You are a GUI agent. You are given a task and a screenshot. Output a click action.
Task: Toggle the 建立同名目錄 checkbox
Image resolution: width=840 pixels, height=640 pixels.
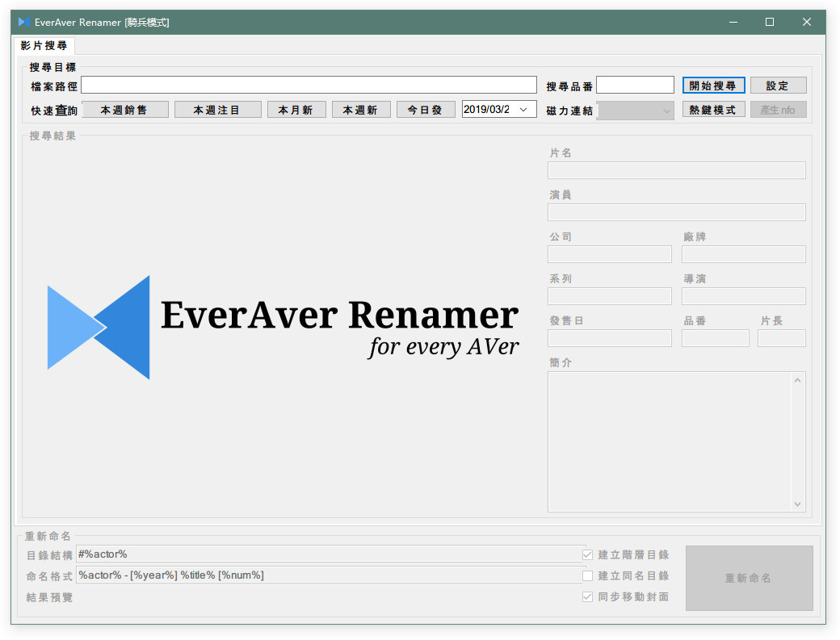588,575
